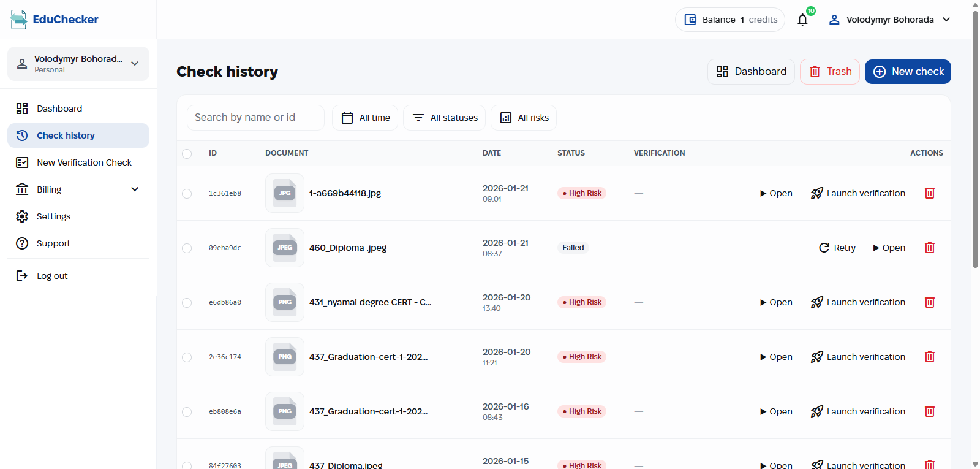The width and height of the screenshot is (980, 469).
Task: Click the New check button
Action: point(908,72)
